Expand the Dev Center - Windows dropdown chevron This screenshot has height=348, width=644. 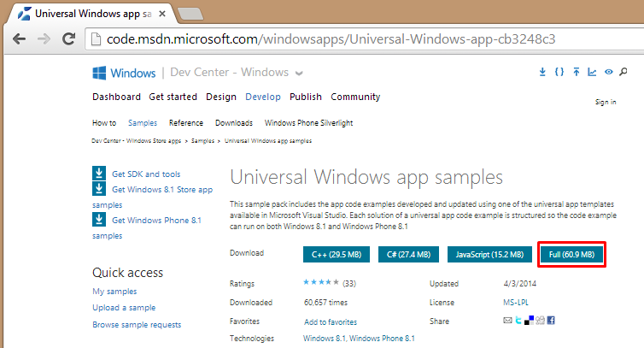[299, 74]
